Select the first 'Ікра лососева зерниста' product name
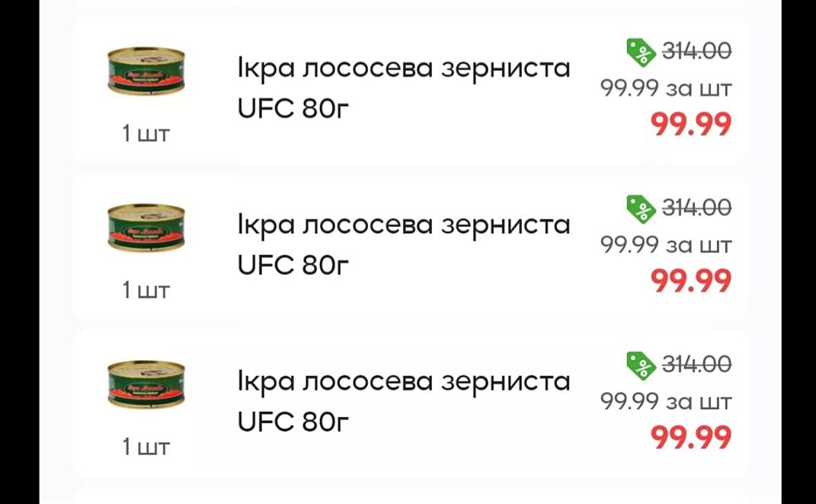816x504 pixels. click(404, 69)
